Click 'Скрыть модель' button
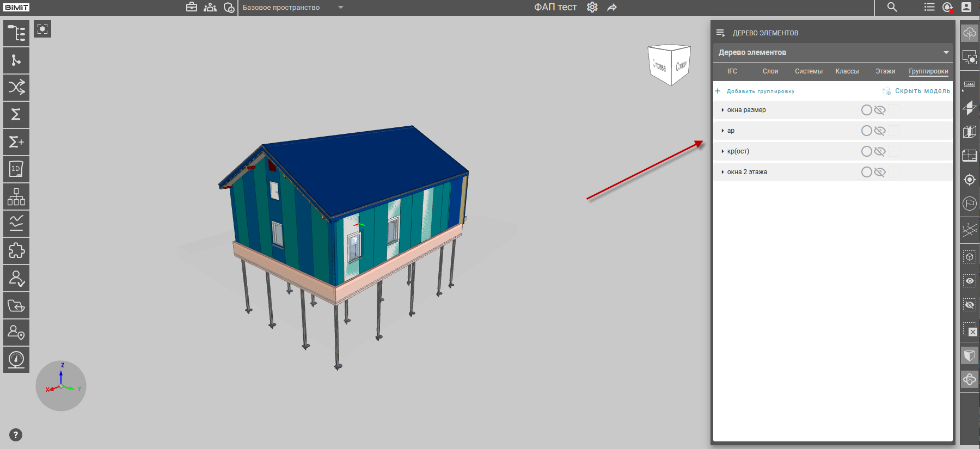The image size is (980, 449). (922, 91)
